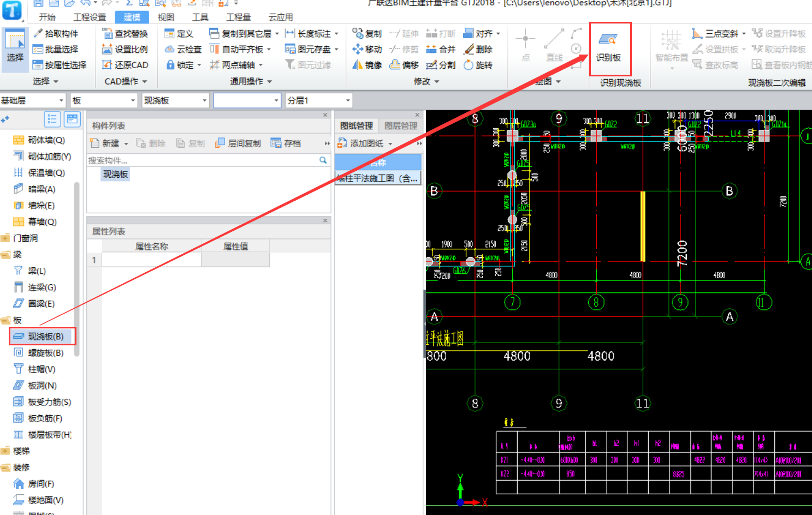Open 批量选择 batch select

56,49
